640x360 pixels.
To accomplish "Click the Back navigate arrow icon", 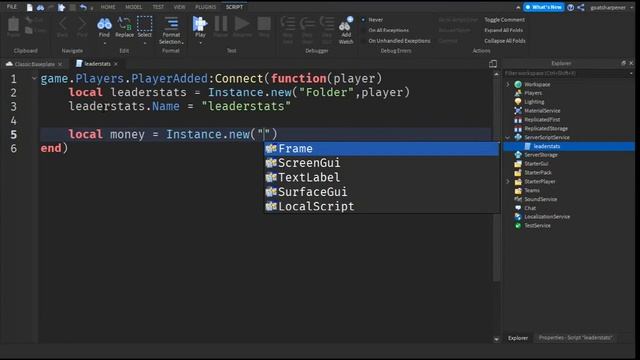I will [x=62, y=24].
